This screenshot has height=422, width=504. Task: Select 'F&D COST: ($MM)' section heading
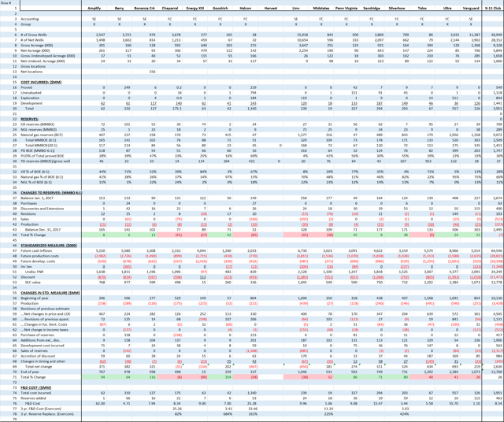pos(36,387)
